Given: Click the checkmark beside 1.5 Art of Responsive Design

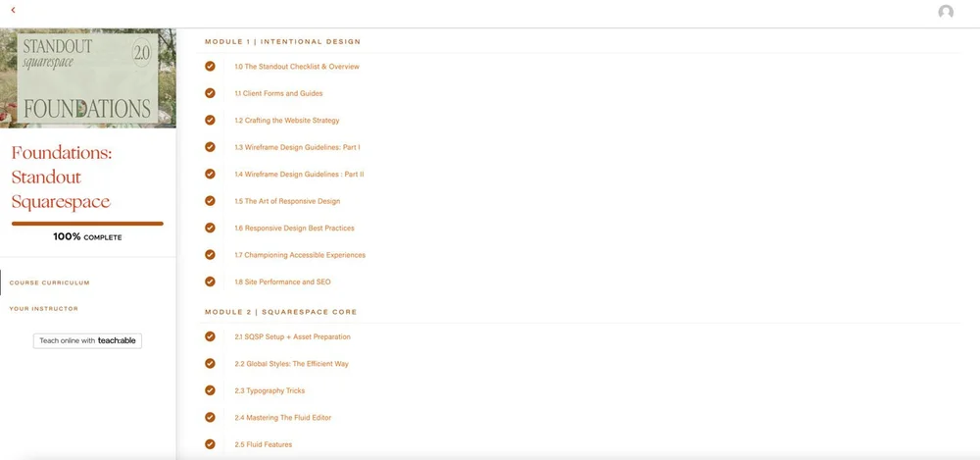Looking at the screenshot, I should (210, 201).
